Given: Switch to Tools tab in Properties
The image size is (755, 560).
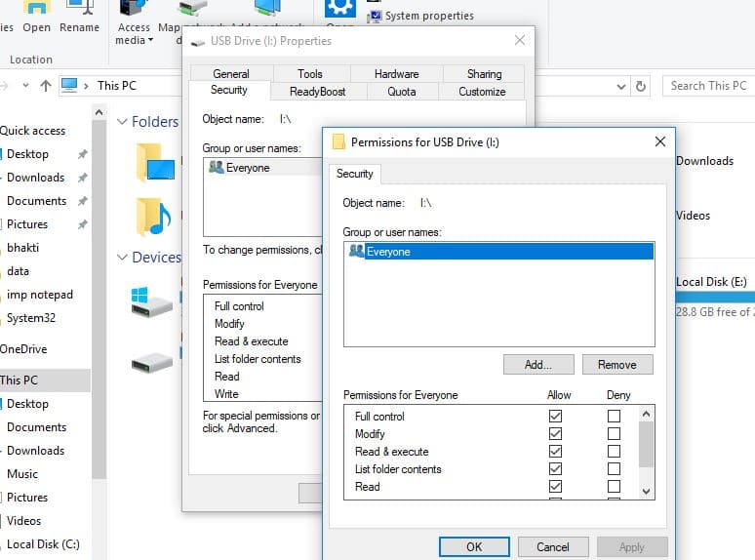Looking at the screenshot, I should click(309, 74).
